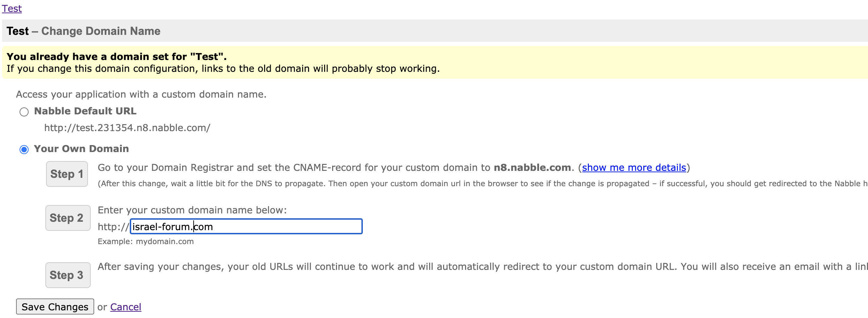The height and width of the screenshot is (318, 868).
Task: Click the Step 3 old URLs redirect description
Action: tap(384, 267)
